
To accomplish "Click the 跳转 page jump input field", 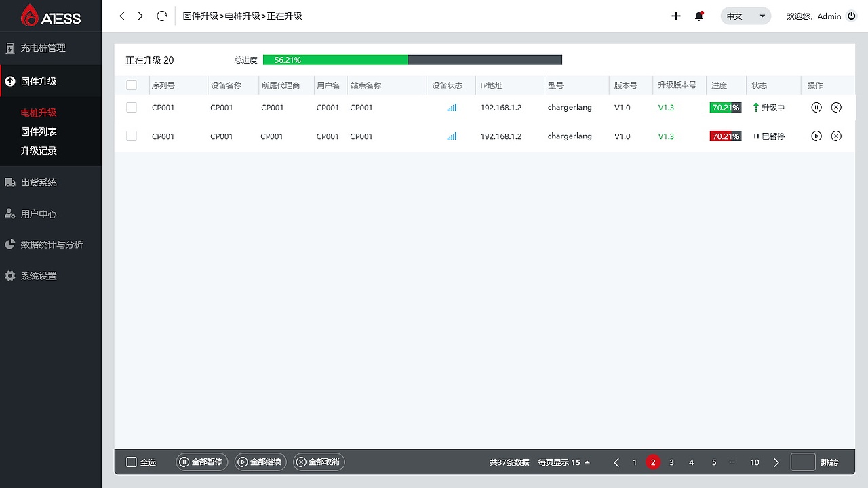I will [x=803, y=462].
